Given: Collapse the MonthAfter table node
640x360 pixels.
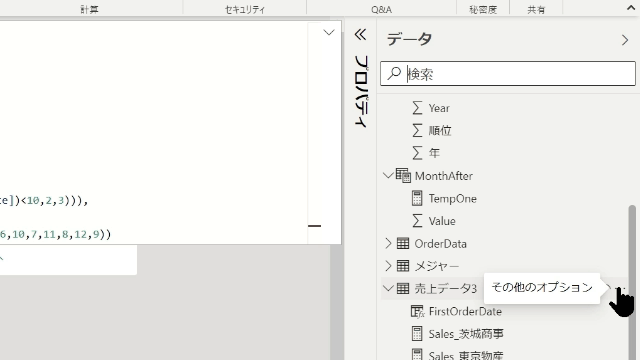Looking at the screenshot, I should click(388, 176).
